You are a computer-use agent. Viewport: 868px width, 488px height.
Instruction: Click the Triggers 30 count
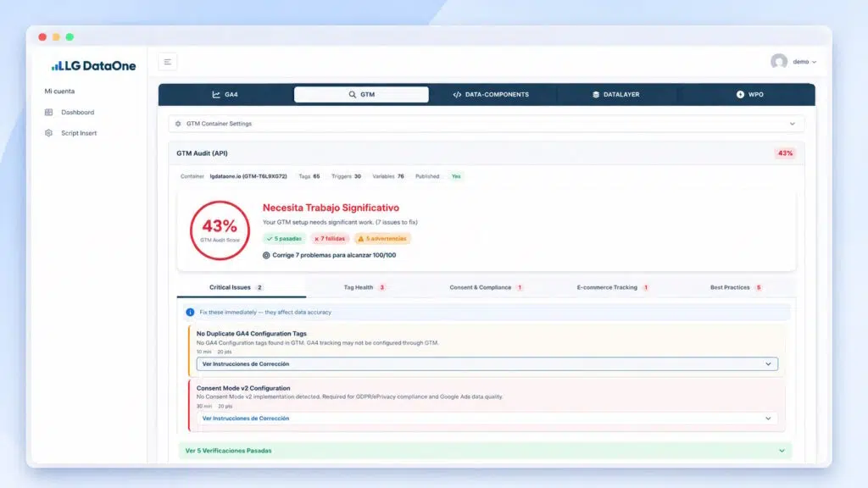click(346, 176)
